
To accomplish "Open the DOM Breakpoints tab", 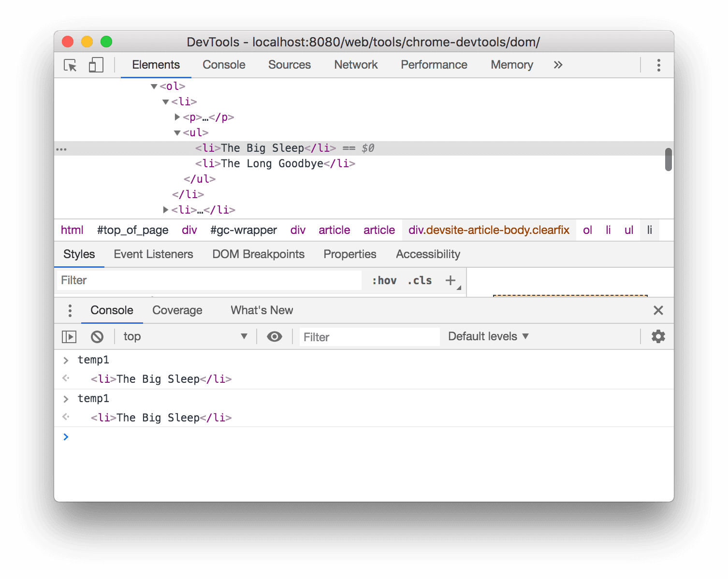I will click(258, 254).
